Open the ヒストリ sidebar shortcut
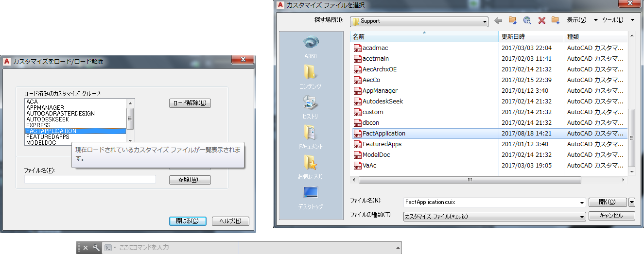This screenshot has width=644, height=254. coord(311,107)
